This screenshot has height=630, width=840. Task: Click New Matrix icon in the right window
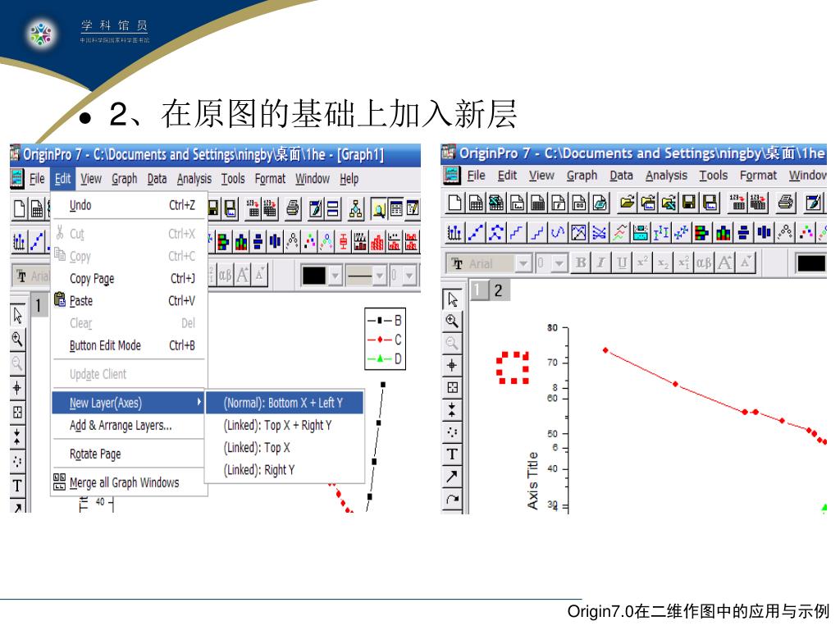538,203
